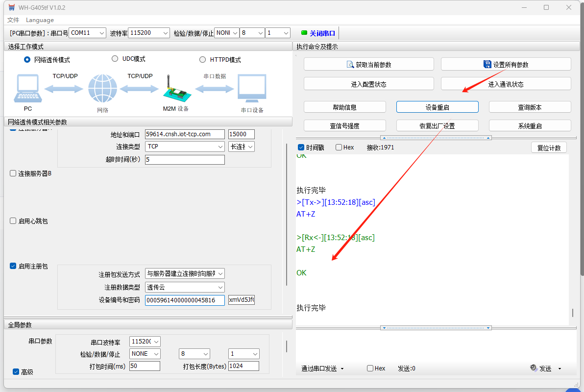The height and width of the screenshot is (392, 584).
Task: Click the 发送 send icon at bottom right
Action: tap(534, 368)
